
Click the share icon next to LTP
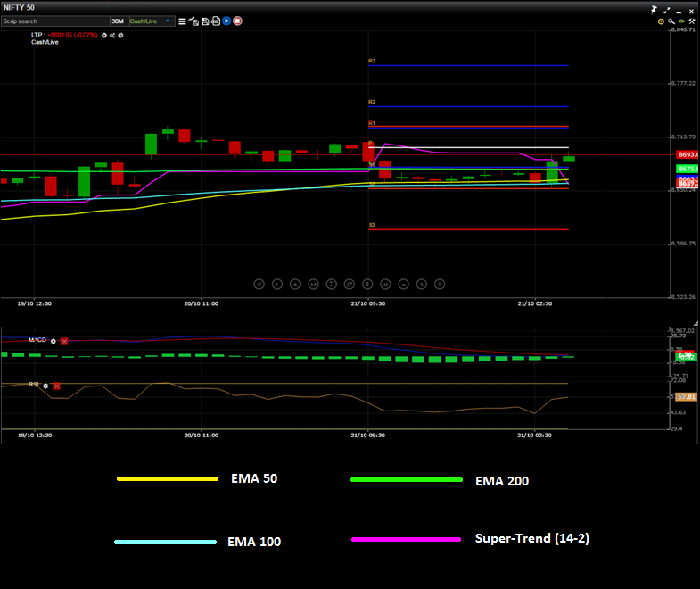point(112,36)
